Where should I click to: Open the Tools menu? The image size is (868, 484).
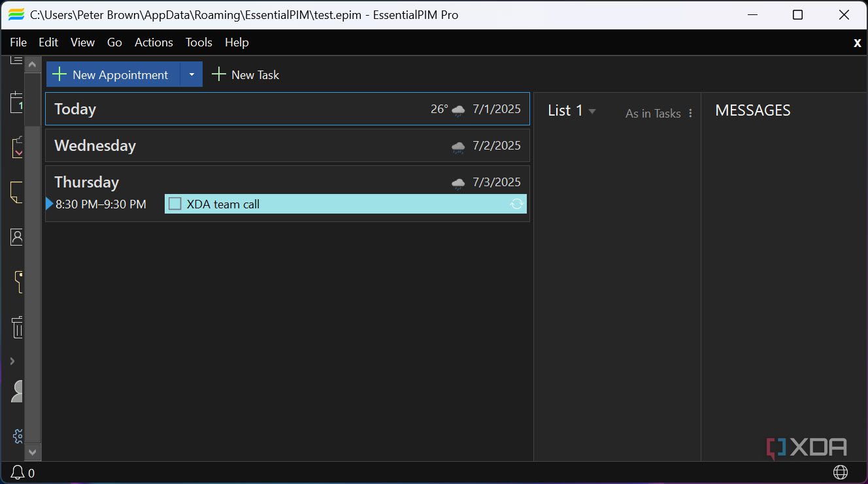[x=199, y=42]
